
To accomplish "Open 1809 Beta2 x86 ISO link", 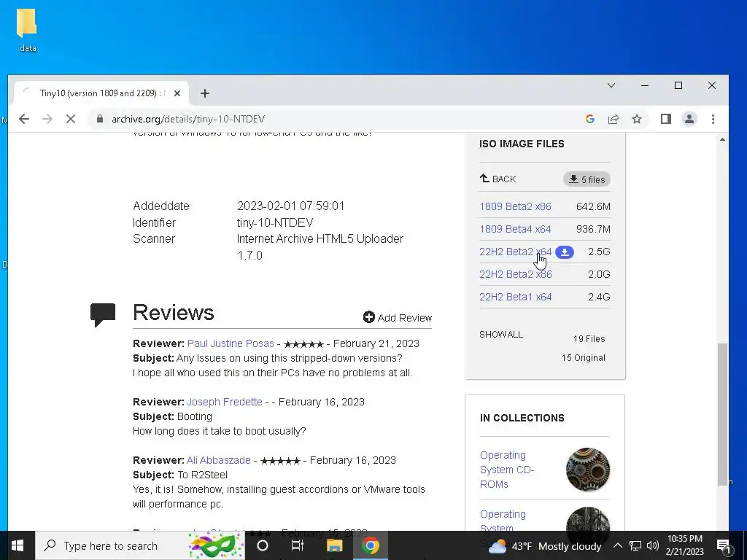I will 515,206.
